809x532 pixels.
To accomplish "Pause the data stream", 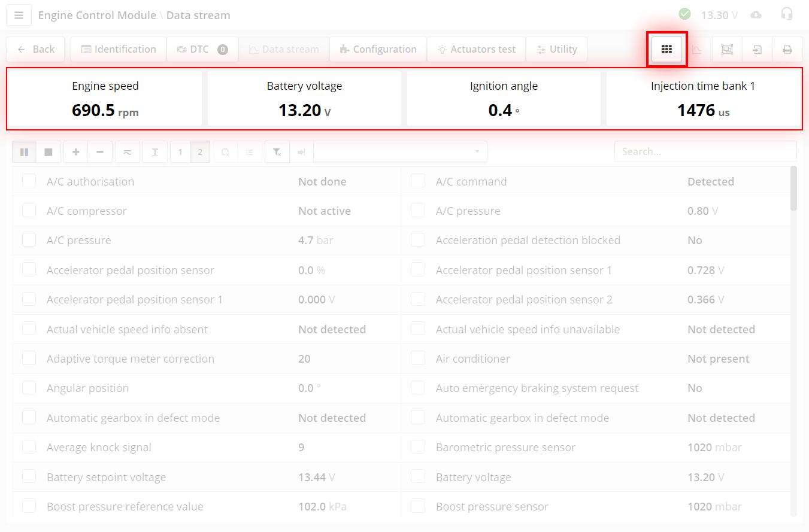I will pyautogui.click(x=25, y=152).
